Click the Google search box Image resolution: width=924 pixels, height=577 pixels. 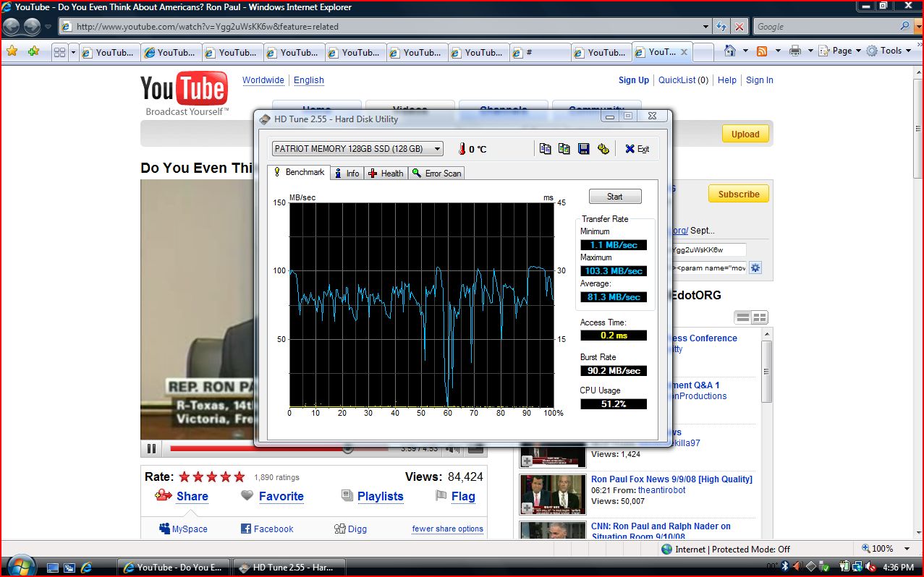tap(825, 27)
